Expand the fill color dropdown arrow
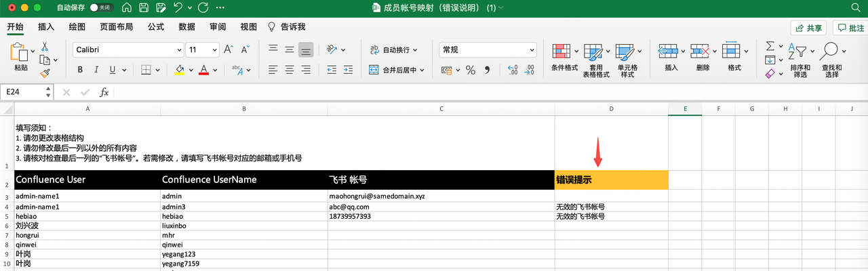 pyautogui.click(x=191, y=70)
